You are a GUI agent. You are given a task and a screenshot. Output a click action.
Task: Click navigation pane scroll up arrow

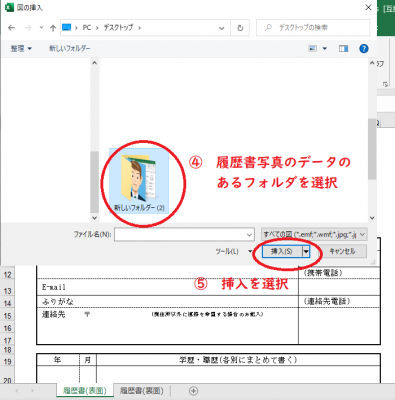coord(94,63)
